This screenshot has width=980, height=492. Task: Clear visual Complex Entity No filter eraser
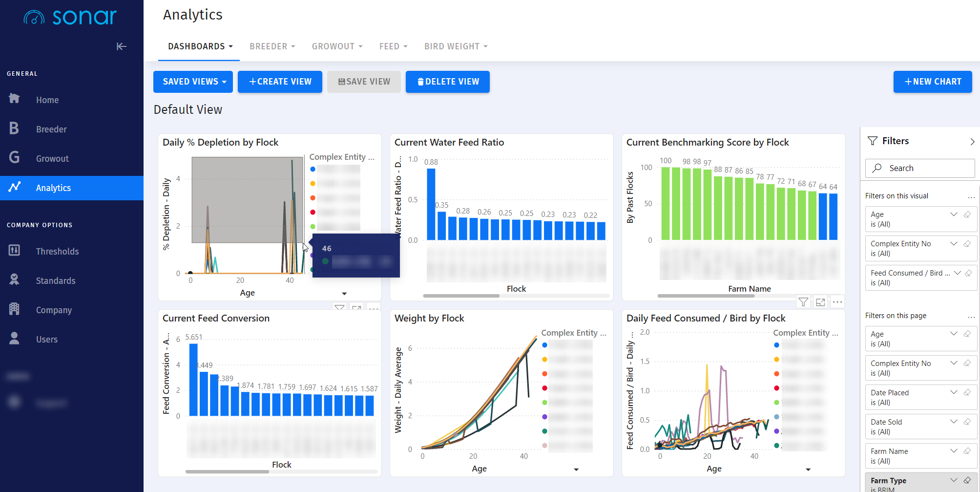(967, 244)
